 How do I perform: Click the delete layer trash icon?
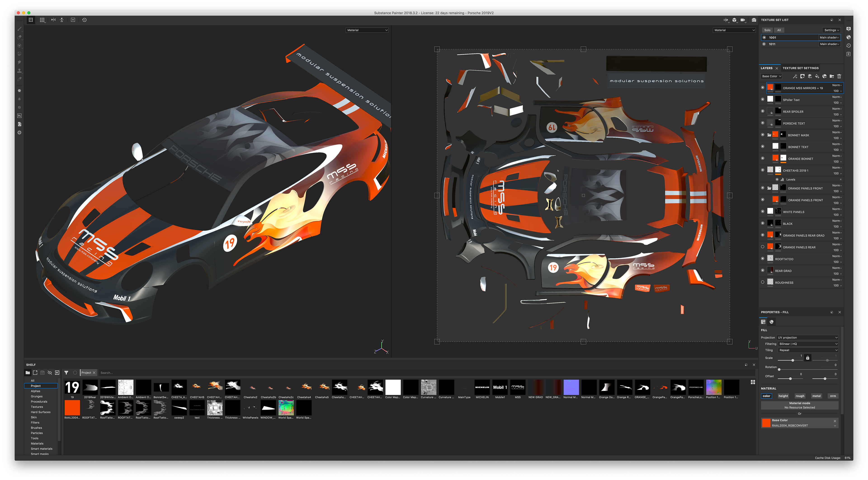click(839, 76)
